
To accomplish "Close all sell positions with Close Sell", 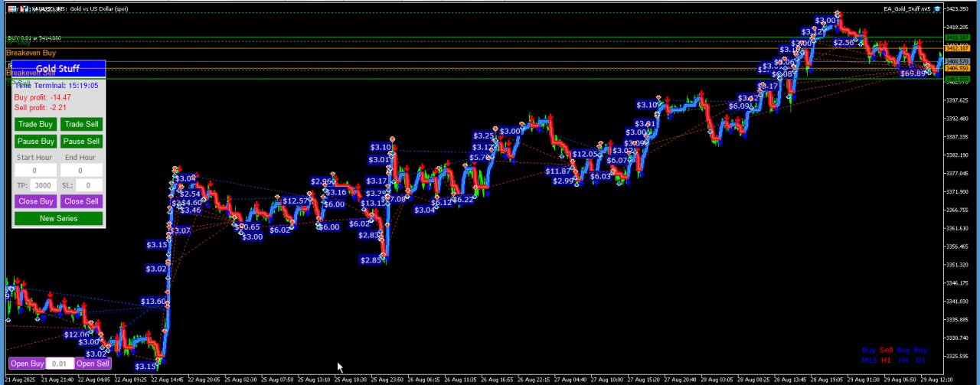I will 81,201.
